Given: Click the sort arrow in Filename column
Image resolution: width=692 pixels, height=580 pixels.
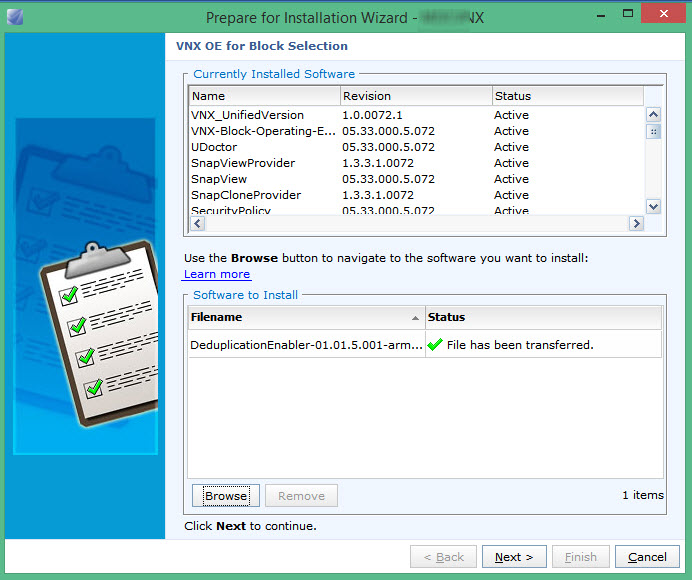Looking at the screenshot, I should pos(415,318).
